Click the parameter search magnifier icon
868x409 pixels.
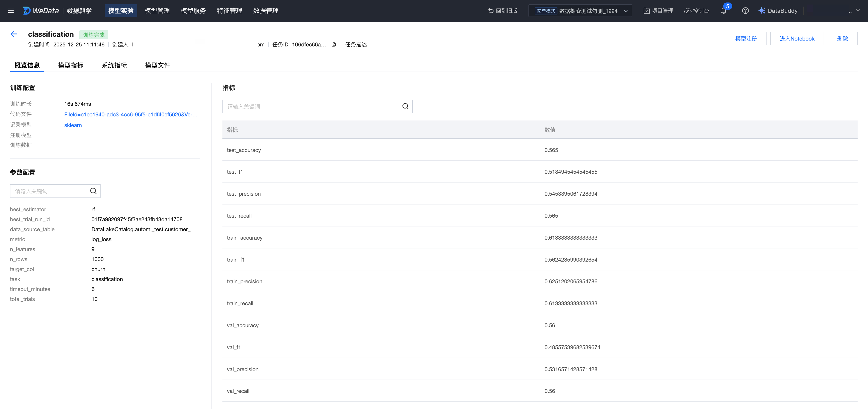pyautogui.click(x=93, y=191)
